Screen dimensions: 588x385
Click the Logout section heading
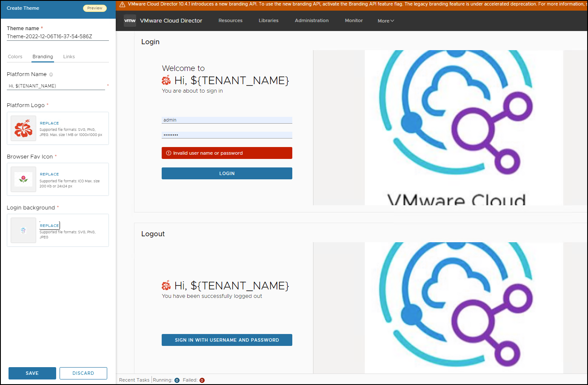click(x=153, y=234)
